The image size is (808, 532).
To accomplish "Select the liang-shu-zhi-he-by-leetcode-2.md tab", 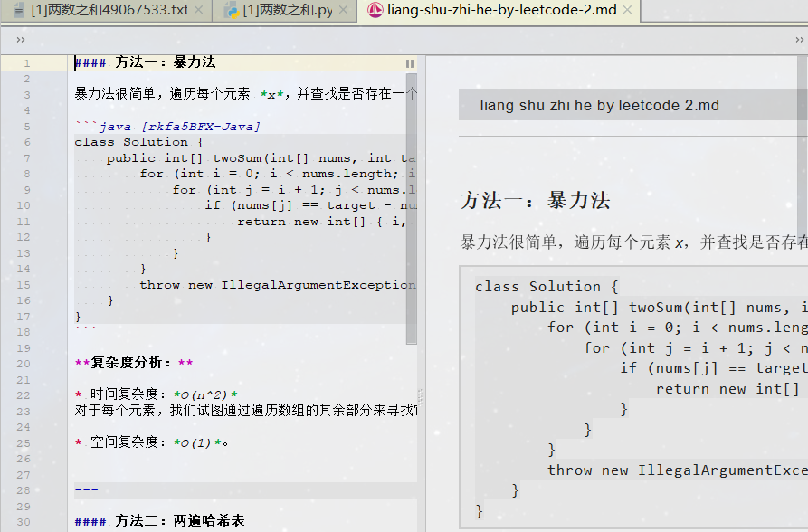I will pyautogui.click(x=499, y=10).
